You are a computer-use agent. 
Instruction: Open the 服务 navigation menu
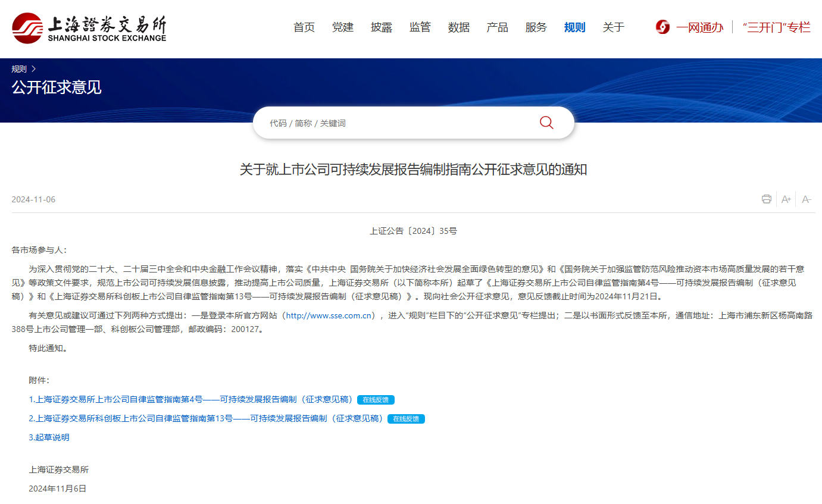(x=536, y=27)
